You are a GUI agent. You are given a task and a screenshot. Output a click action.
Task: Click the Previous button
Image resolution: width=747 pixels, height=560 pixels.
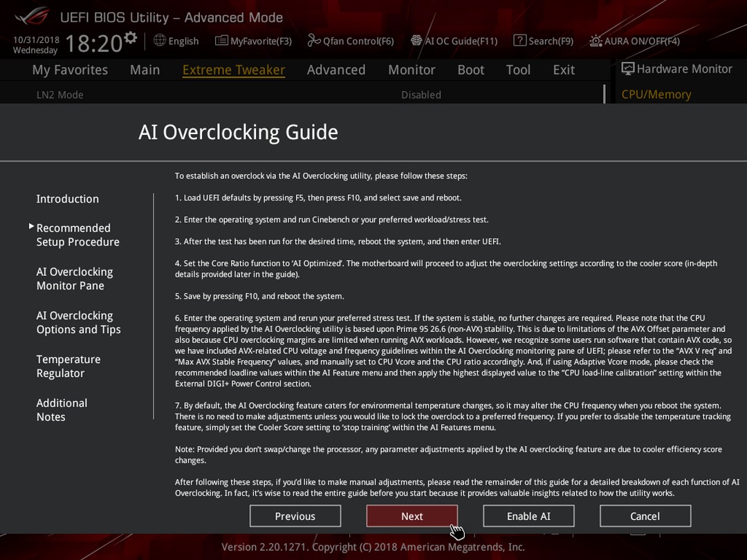click(295, 516)
